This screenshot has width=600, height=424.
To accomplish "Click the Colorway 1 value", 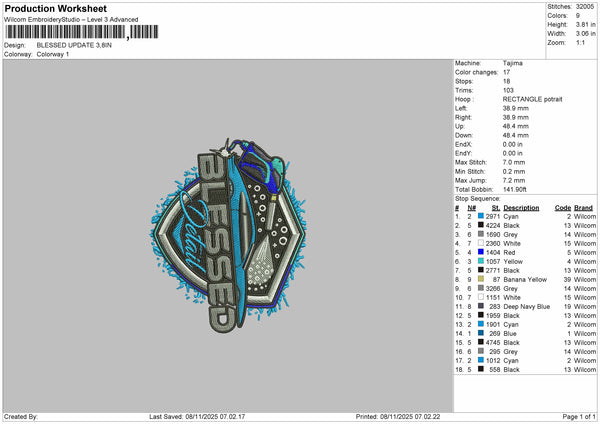I will click(53, 54).
